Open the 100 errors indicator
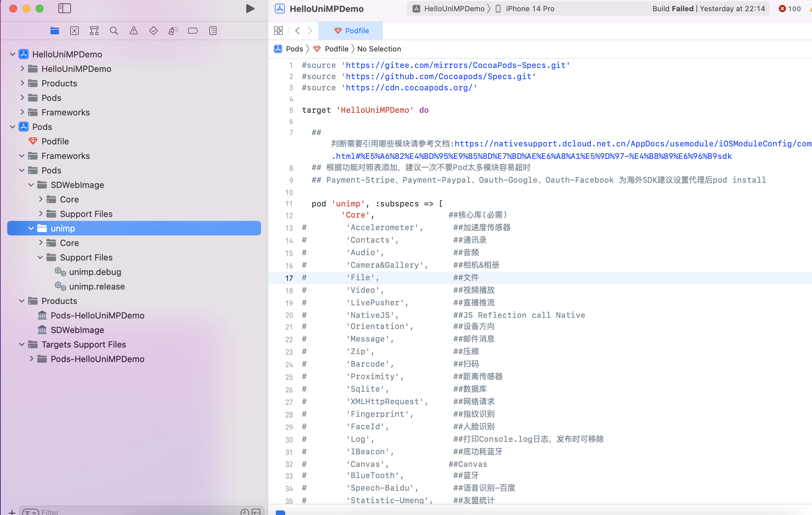The image size is (812, 515). (x=790, y=9)
